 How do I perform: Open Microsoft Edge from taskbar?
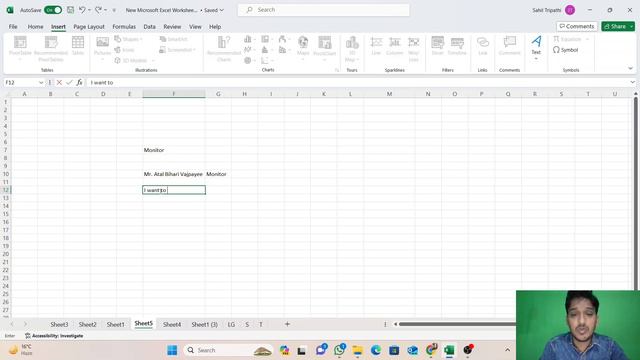tap(376, 350)
